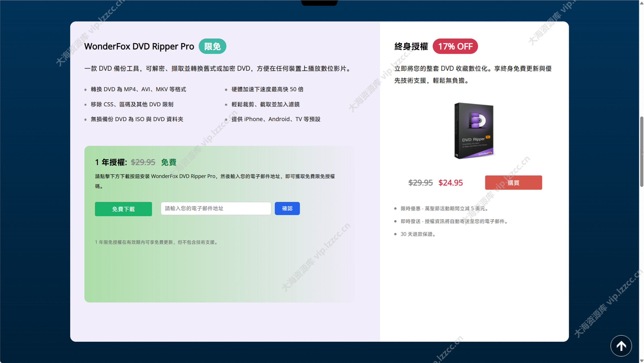Image resolution: width=644 pixels, height=363 pixels.
Task: Click the scrollbar down arrow
Action: tap(641, 360)
